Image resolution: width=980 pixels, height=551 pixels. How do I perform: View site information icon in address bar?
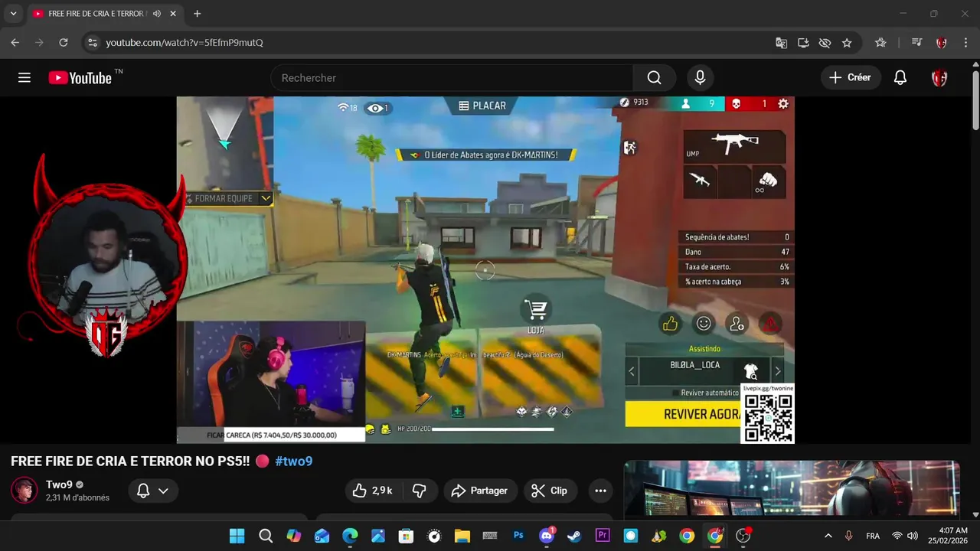92,43
